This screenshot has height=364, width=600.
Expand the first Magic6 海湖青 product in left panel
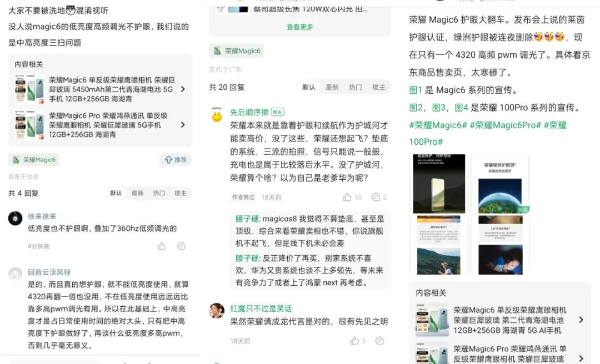pyautogui.click(x=183, y=89)
